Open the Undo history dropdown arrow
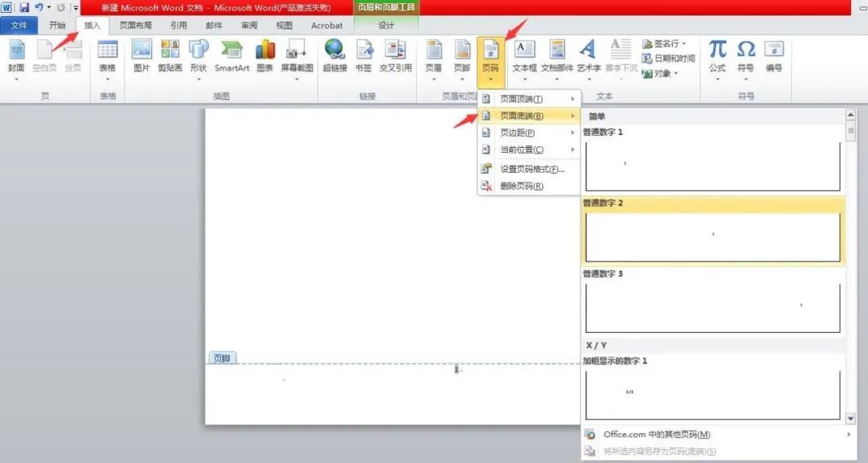The width and height of the screenshot is (868, 463). point(49,8)
